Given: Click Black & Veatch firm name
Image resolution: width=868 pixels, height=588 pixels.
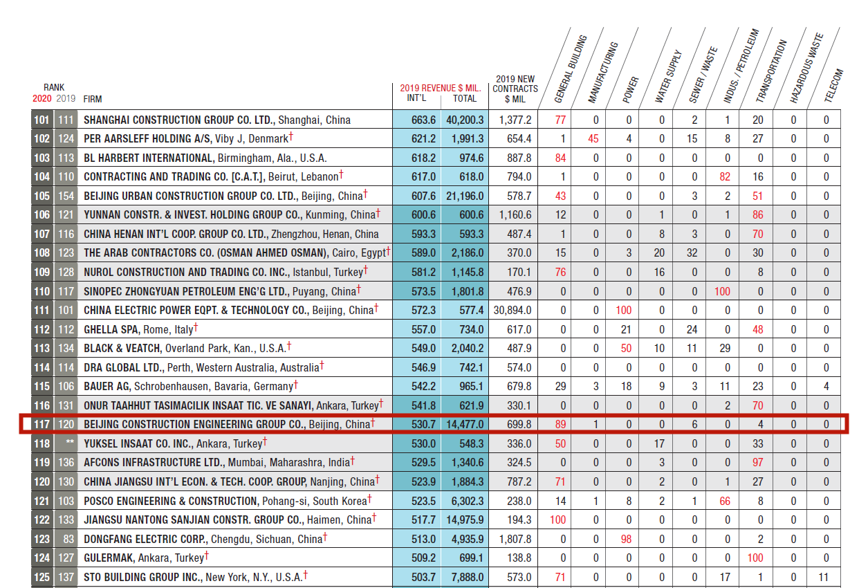Looking at the screenshot, I should (122, 348).
